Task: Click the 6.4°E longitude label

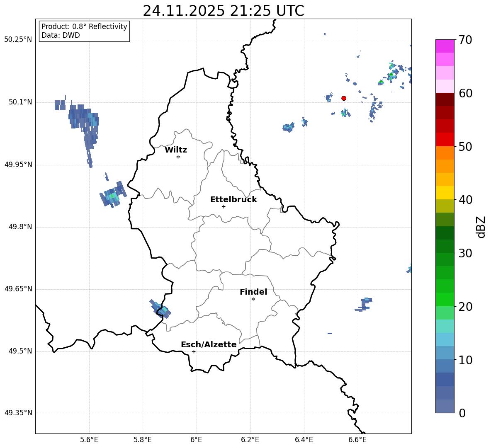Action: coord(304,440)
